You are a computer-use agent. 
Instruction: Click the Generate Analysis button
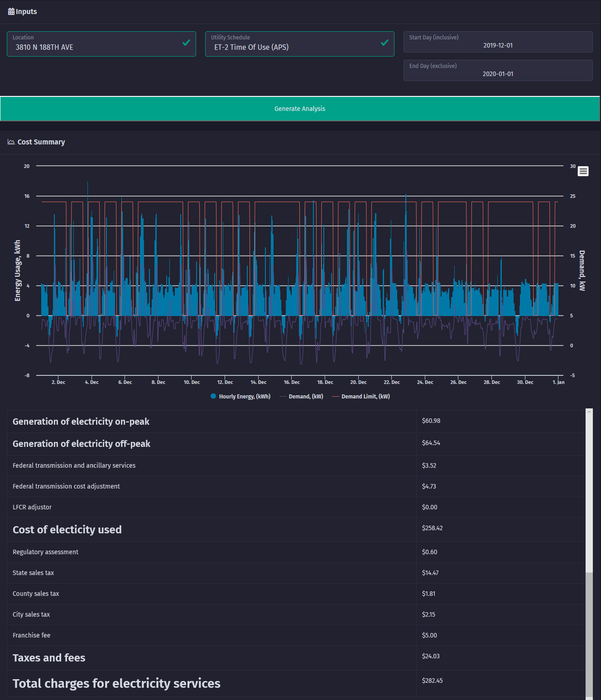point(300,109)
